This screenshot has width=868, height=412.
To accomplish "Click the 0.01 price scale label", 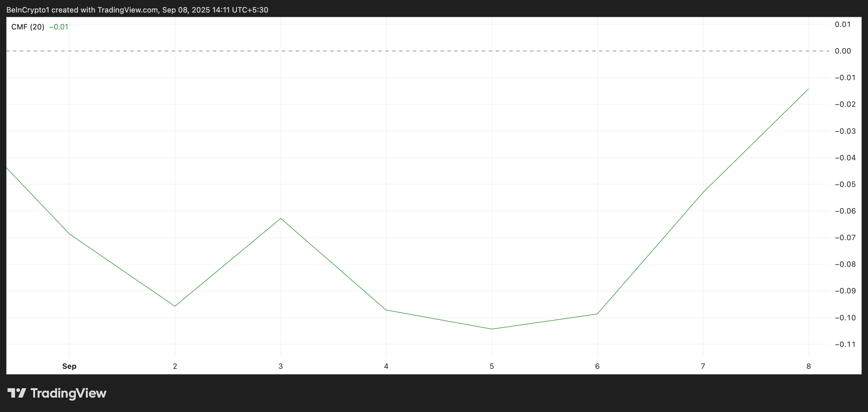I will click(x=843, y=24).
